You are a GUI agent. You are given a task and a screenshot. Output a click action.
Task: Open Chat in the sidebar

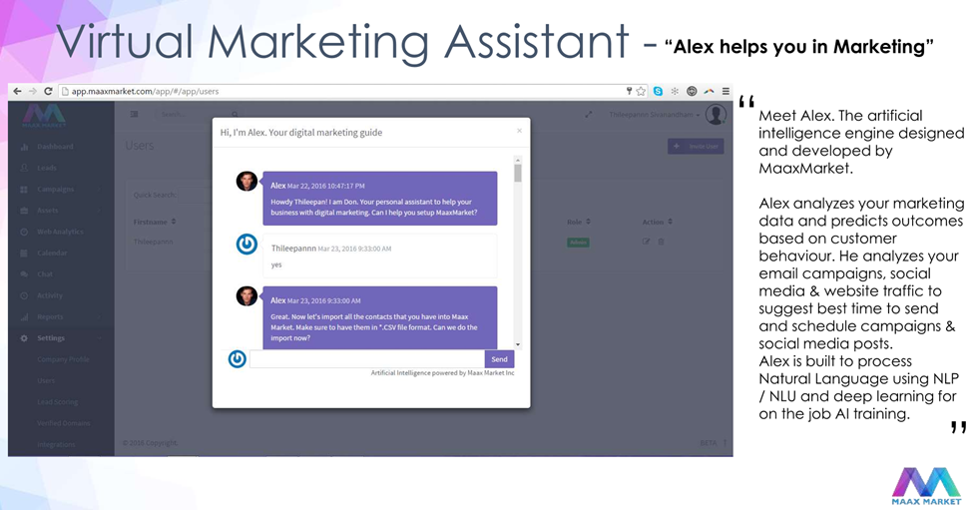45,273
